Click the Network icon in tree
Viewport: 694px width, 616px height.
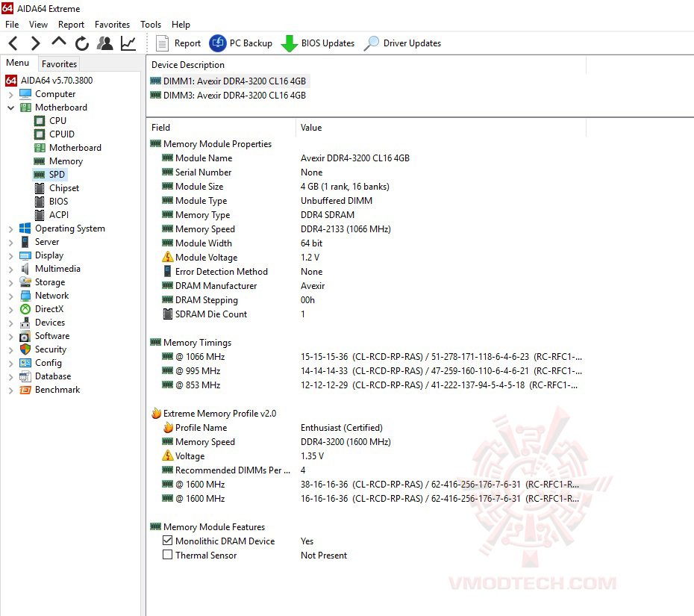tap(25, 296)
